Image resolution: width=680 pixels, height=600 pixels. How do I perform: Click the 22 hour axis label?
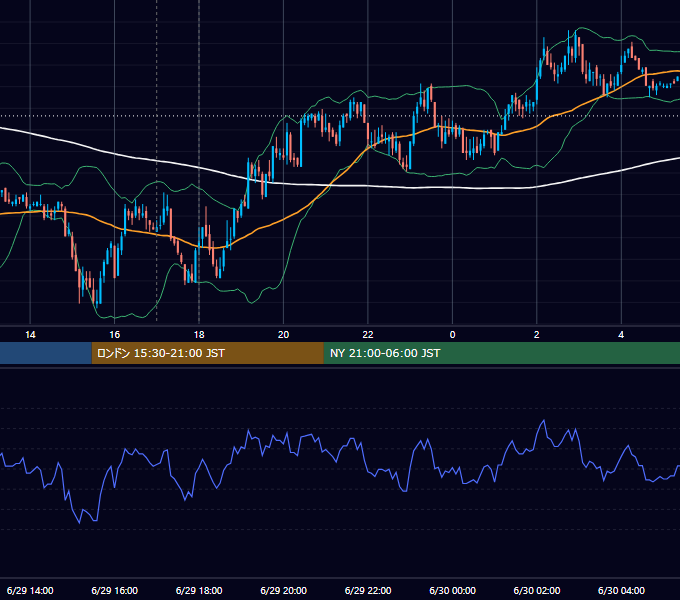pyautogui.click(x=368, y=335)
